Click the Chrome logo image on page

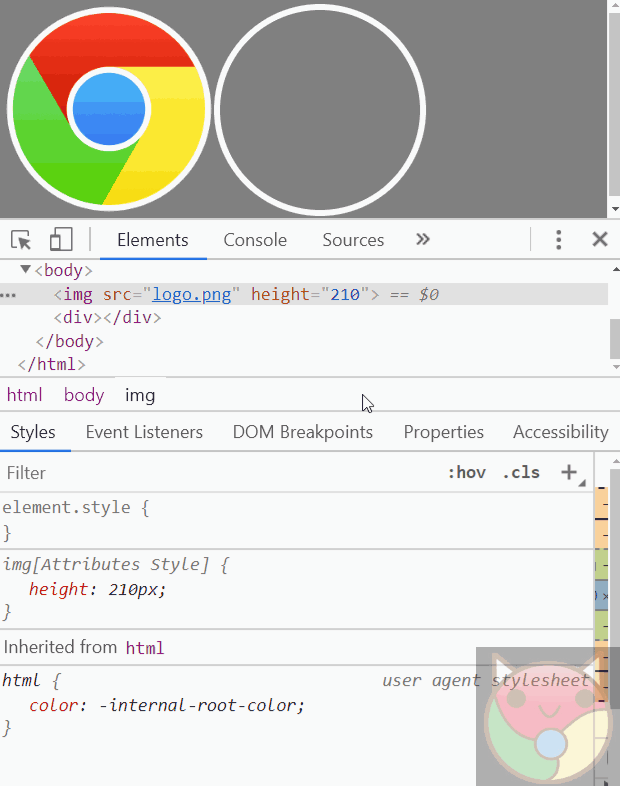tap(109, 109)
